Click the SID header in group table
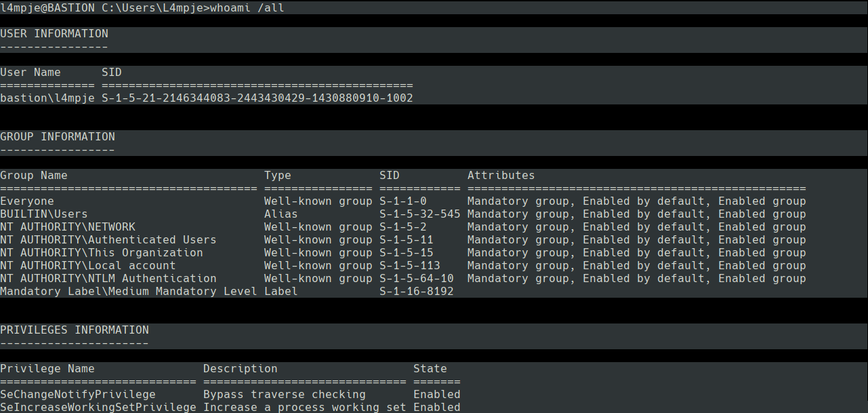This screenshot has width=868, height=413. (390, 176)
